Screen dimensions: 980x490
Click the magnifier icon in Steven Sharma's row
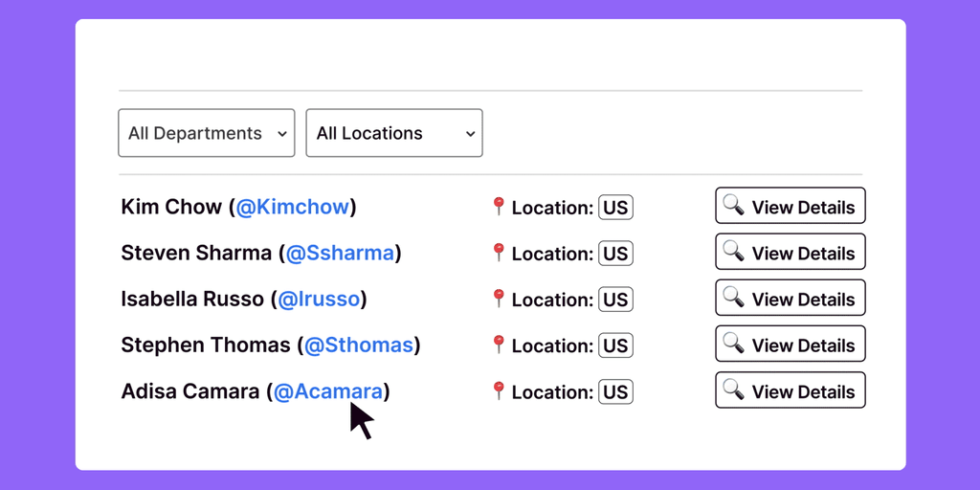click(733, 252)
